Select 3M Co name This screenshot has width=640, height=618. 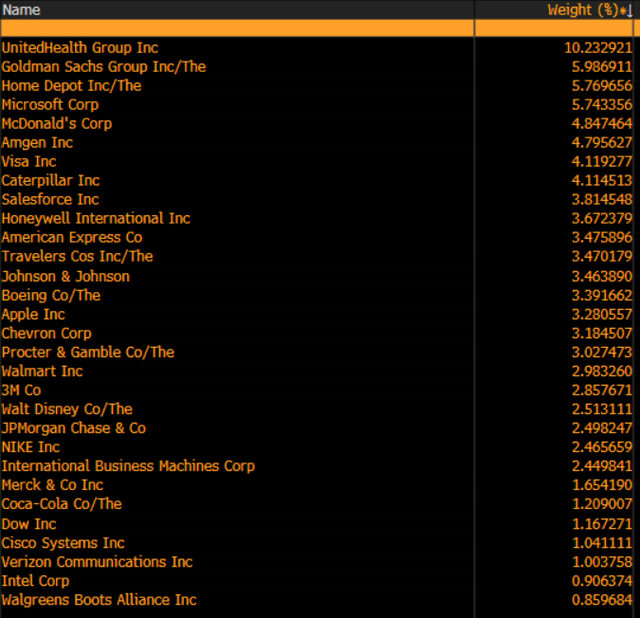click(x=21, y=390)
